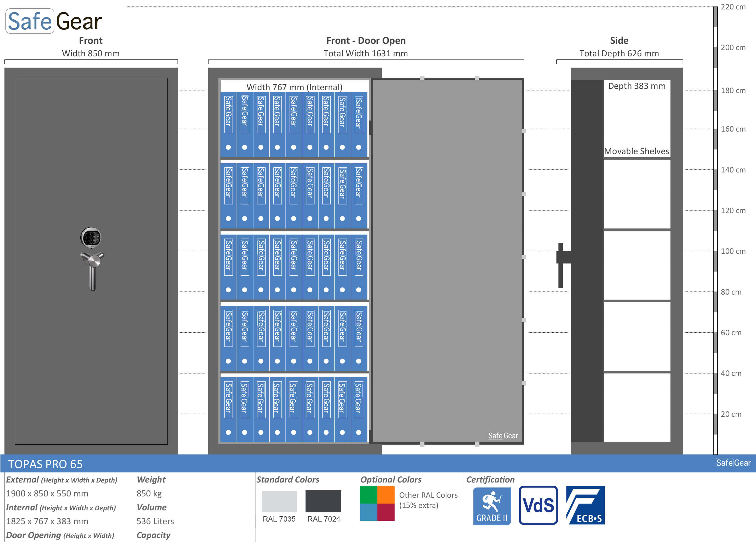
Task: Click the "536 Liters" volume value
Action: click(x=155, y=521)
